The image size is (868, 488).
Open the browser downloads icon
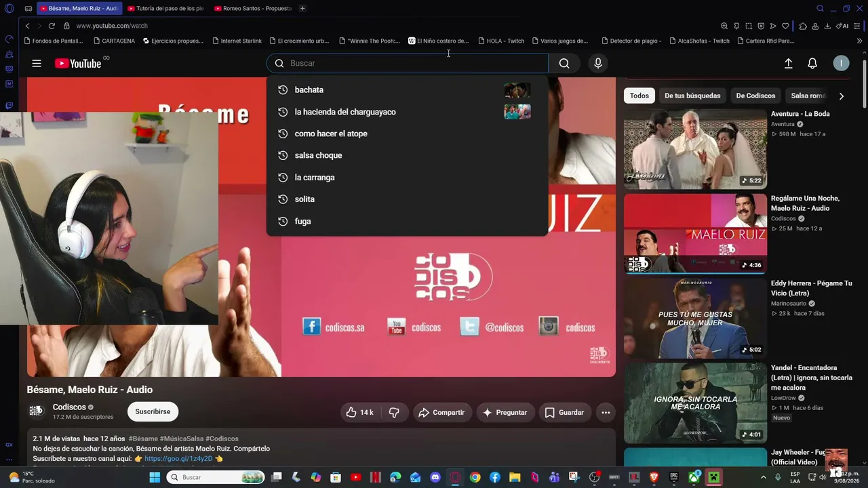point(827,26)
